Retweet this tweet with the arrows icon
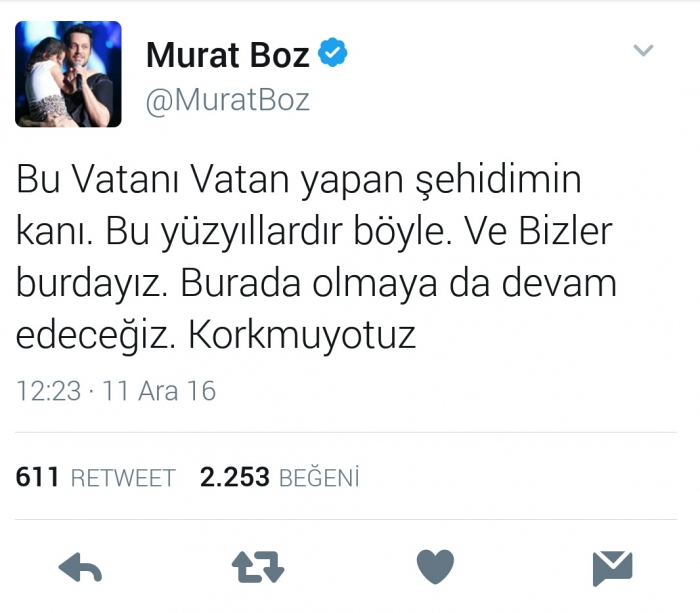Image resolution: width=700 pixels, height=613 pixels. [258, 567]
